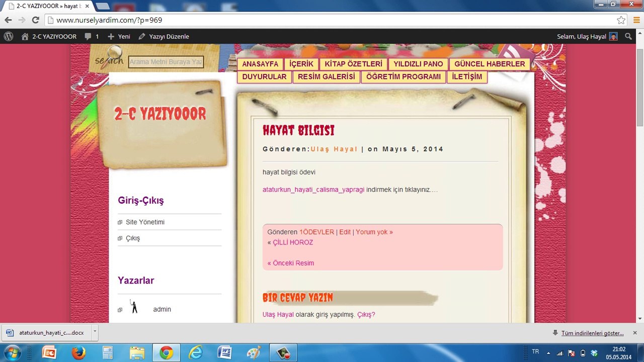
Task: Click the « Önceki Resim link
Action: click(291, 263)
